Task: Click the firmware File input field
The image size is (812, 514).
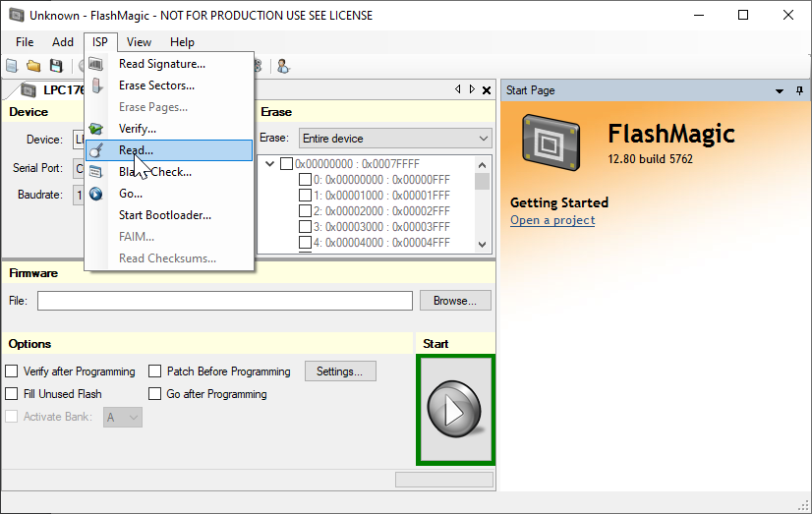Action: tap(225, 301)
